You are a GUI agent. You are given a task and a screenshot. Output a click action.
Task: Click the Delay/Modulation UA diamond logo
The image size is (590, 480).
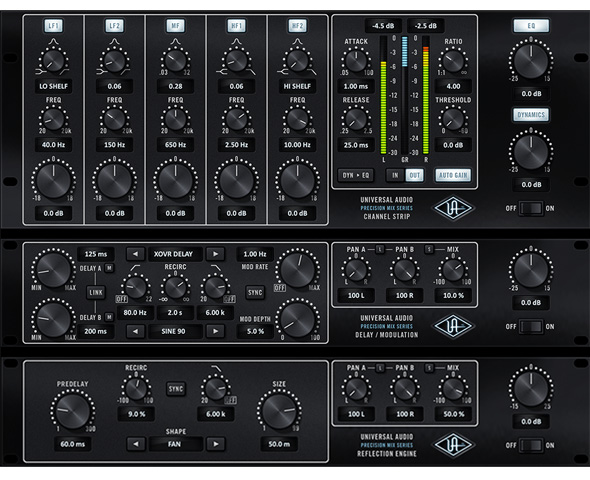tap(453, 326)
